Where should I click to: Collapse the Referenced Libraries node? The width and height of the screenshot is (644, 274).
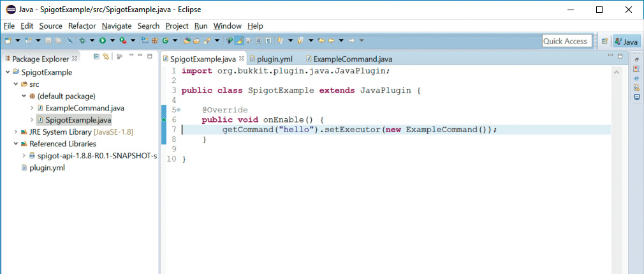[15, 144]
